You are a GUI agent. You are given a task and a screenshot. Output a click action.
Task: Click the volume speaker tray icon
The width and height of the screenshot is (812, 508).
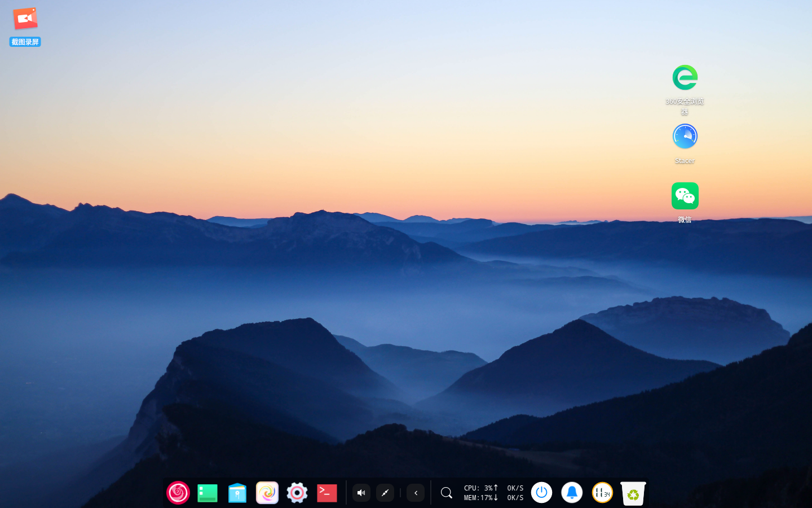361,493
